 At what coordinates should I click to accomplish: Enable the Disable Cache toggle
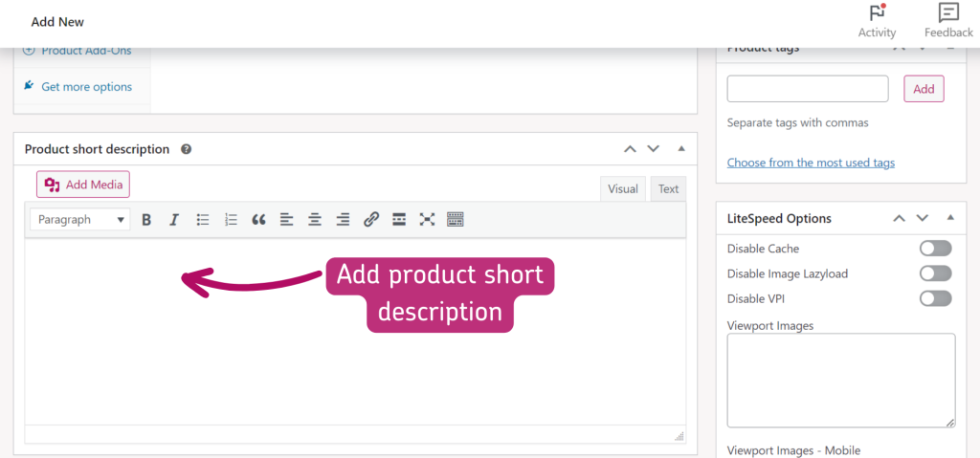point(935,249)
